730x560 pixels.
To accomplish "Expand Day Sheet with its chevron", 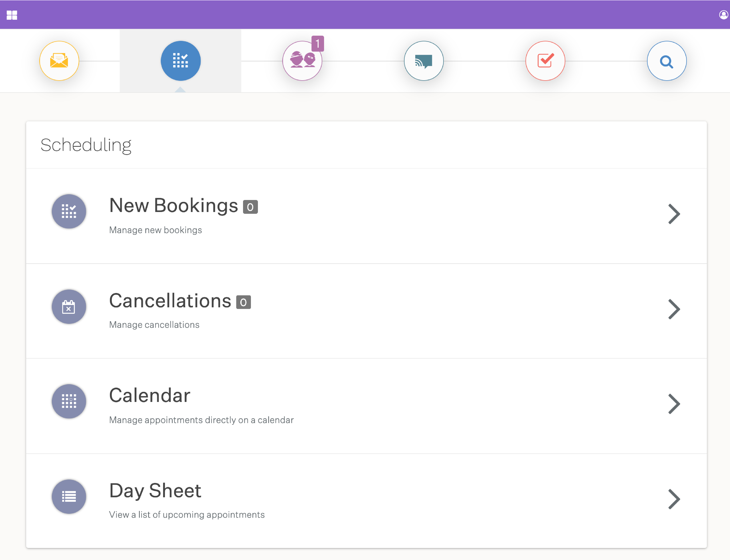I will tap(674, 499).
